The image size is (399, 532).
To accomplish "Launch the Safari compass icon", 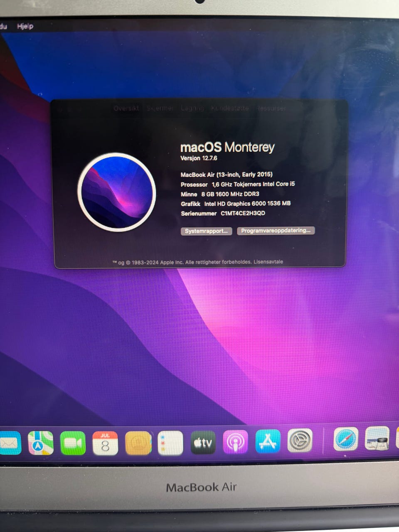I will click(x=346, y=439).
